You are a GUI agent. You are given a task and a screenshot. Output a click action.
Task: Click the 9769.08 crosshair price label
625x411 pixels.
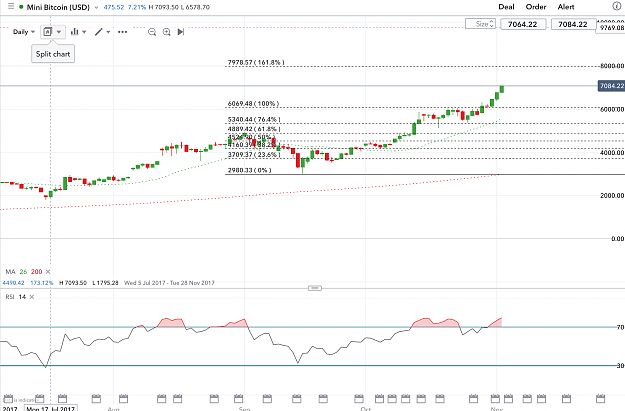click(611, 28)
